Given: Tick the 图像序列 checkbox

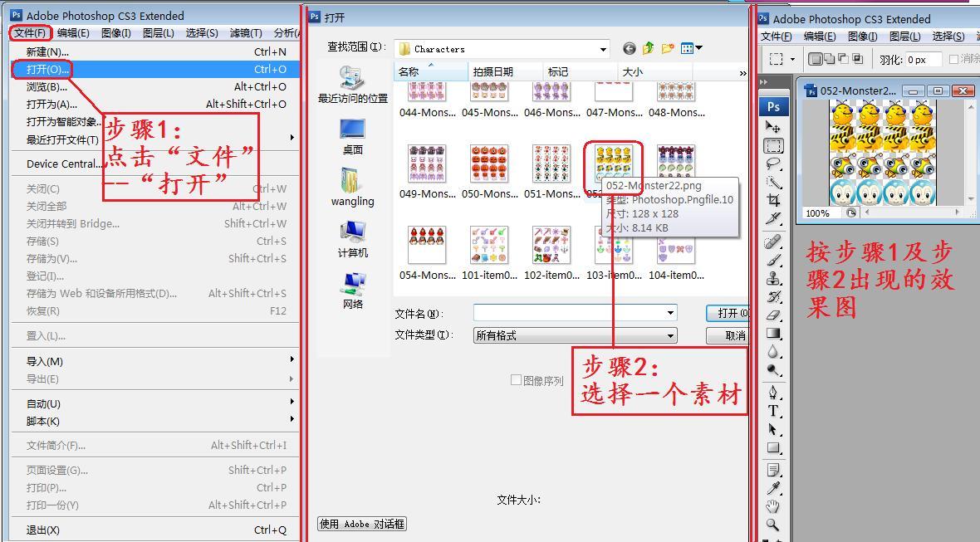Looking at the screenshot, I should tap(517, 379).
